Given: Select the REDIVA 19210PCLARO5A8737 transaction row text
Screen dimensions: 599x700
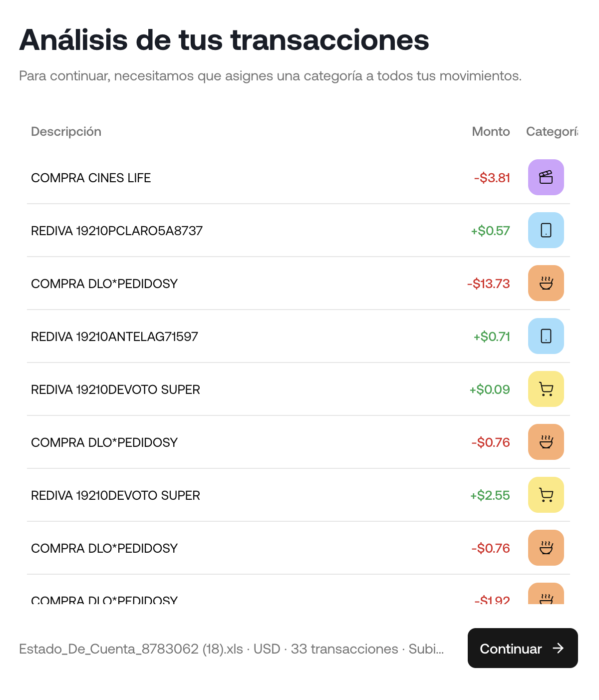Looking at the screenshot, I should 117,231.
